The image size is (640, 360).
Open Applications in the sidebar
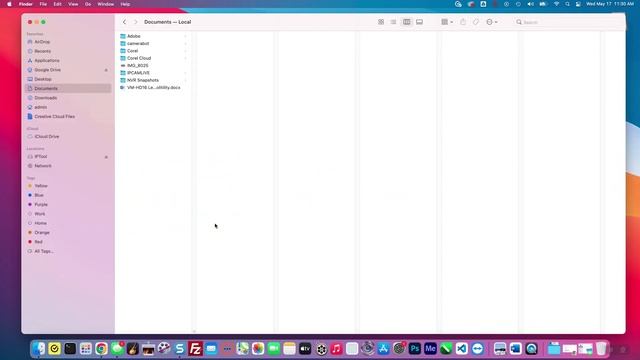click(x=47, y=60)
